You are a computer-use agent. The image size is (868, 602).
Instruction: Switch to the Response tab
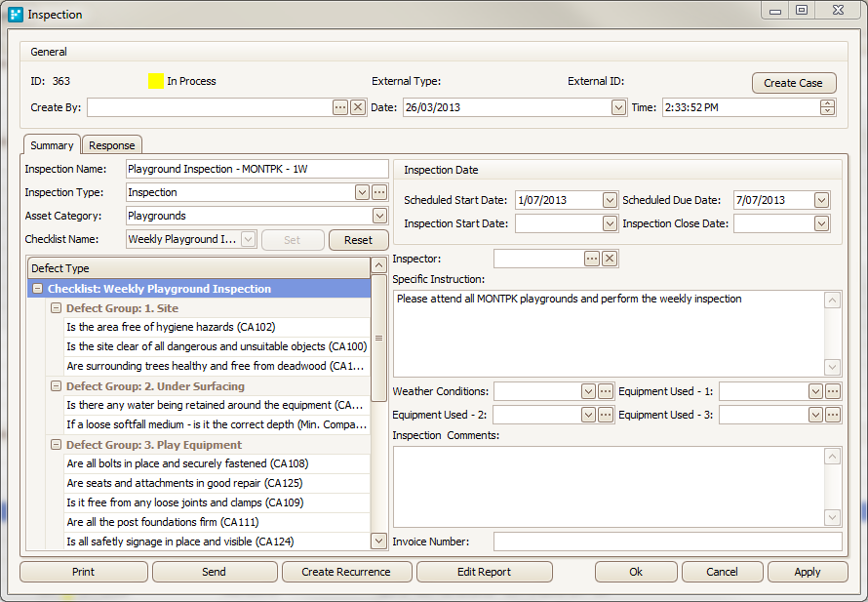point(111,144)
